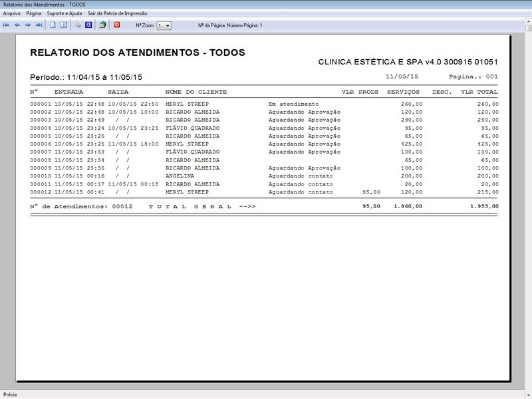Open the Página menu
The width and height of the screenshot is (532, 399).
(34, 13)
